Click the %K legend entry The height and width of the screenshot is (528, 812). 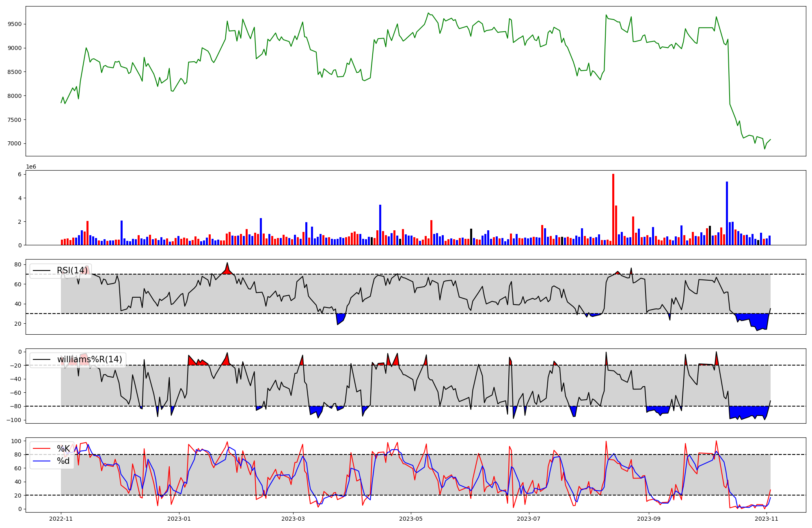pyautogui.click(x=63, y=448)
